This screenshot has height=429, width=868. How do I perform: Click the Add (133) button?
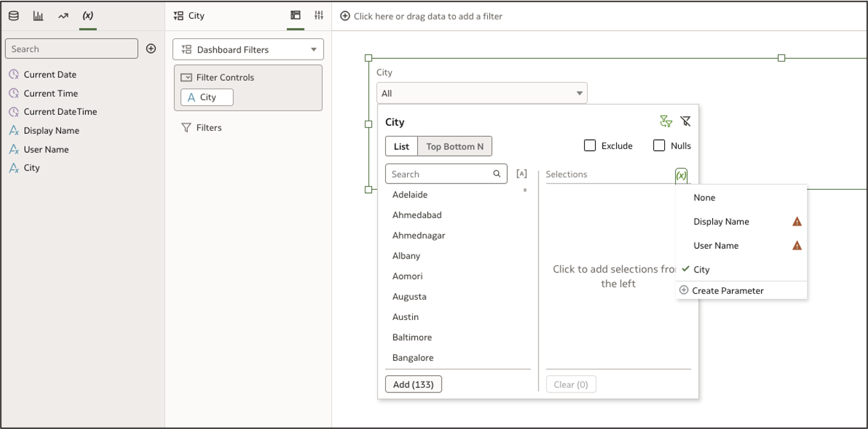tap(413, 383)
